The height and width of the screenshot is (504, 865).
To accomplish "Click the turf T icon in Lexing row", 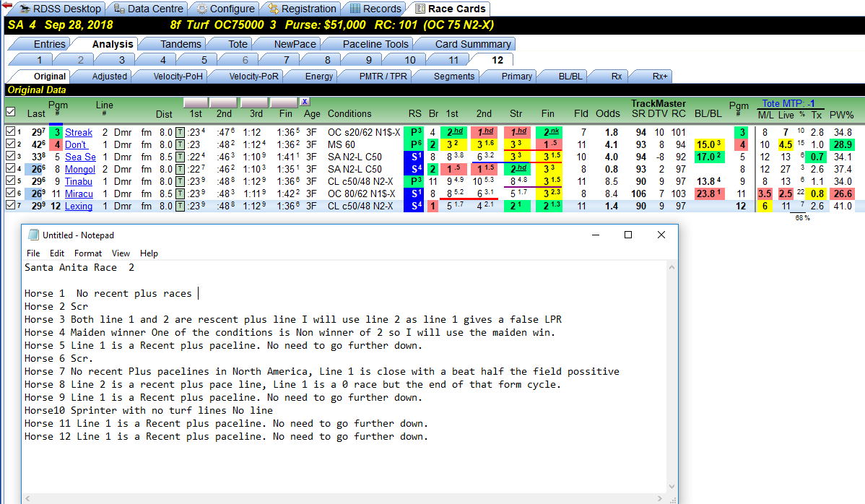I will click(180, 207).
